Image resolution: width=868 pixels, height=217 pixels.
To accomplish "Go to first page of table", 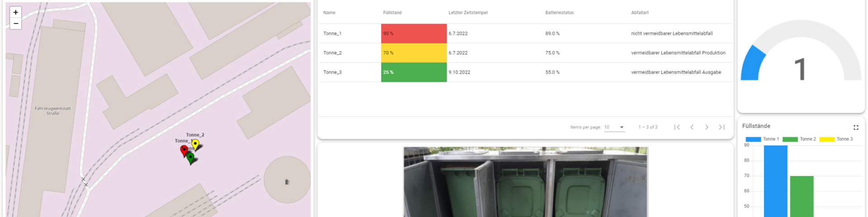I will tap(677, 127).
